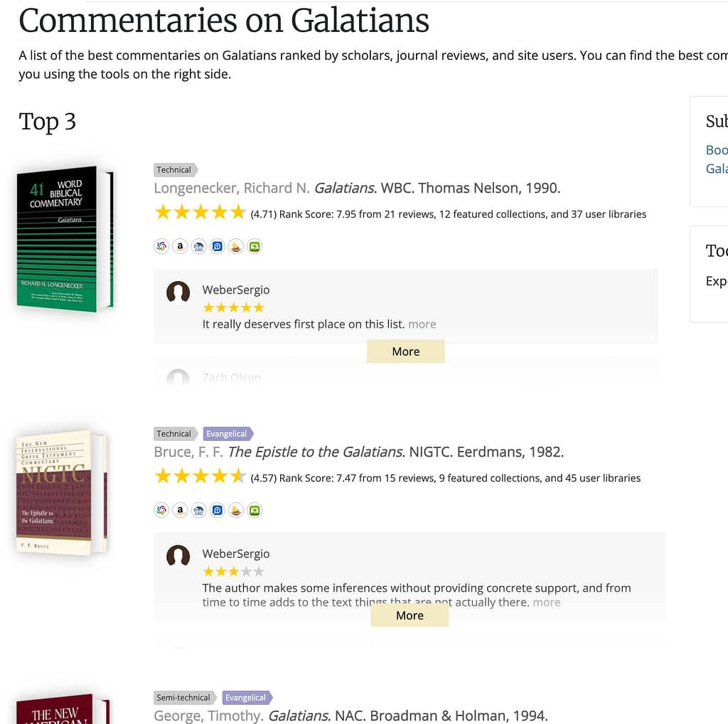Select the Semi-technical tag above George's title
The image size is (728, 724).
(184, 698)
